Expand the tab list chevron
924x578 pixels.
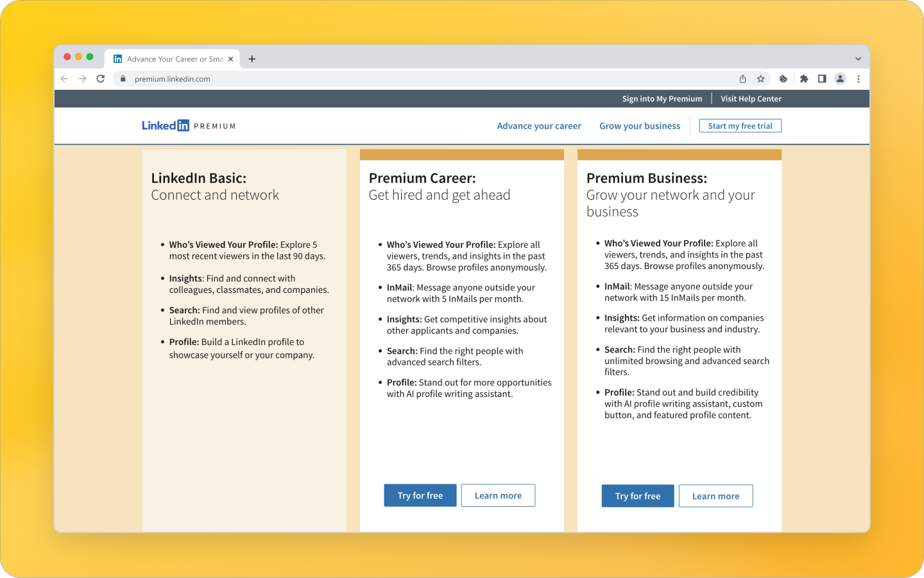(858, 58)
